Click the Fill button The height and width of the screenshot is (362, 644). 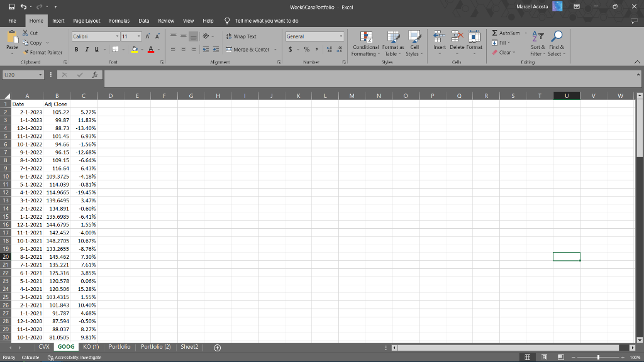pos(499,43)
